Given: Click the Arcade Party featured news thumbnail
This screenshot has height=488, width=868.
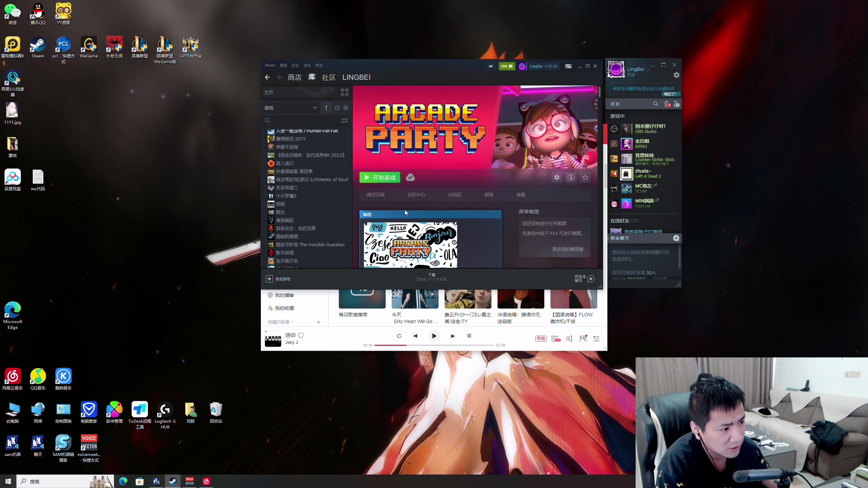Looking at the screenshot, I should coord(410,244).
